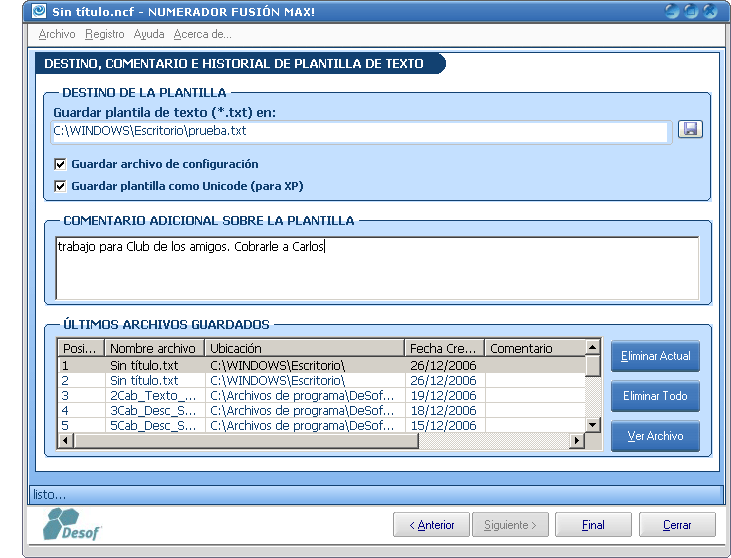Select row 2 Sin título.txt
This screenshot has width=731, height=558.
pos(321,380)
